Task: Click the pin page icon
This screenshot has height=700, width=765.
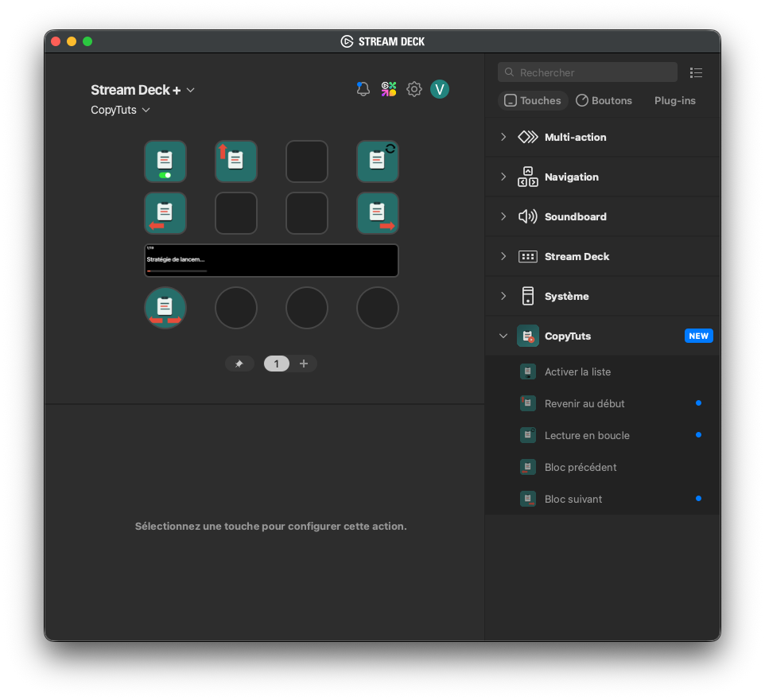Action: tap(239, 364)
